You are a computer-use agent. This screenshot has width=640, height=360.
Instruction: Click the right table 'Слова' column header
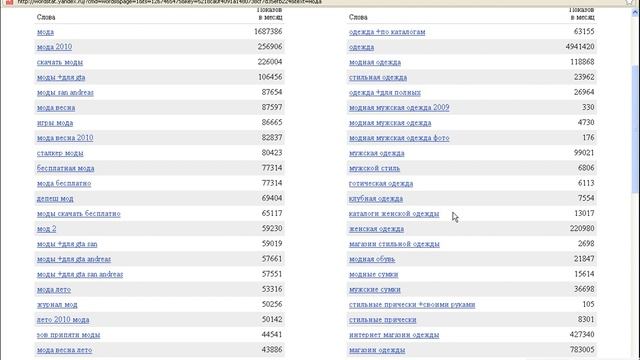358,17
